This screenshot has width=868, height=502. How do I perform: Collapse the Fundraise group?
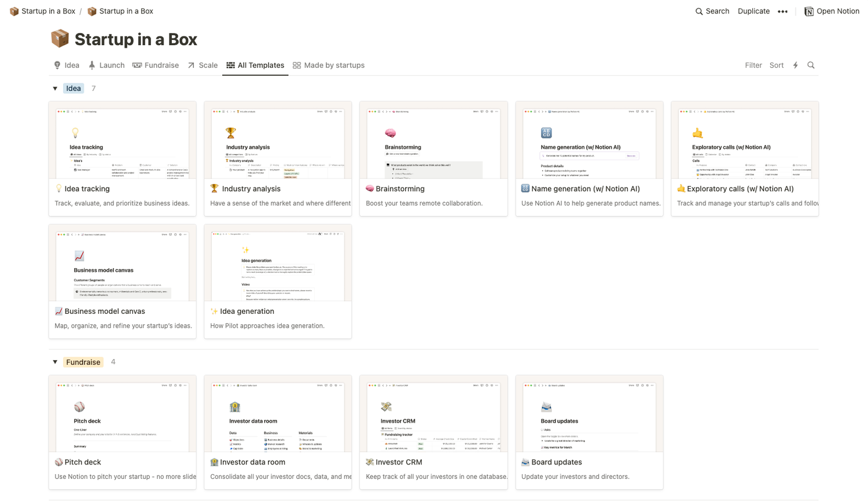(x=55, y=362)
